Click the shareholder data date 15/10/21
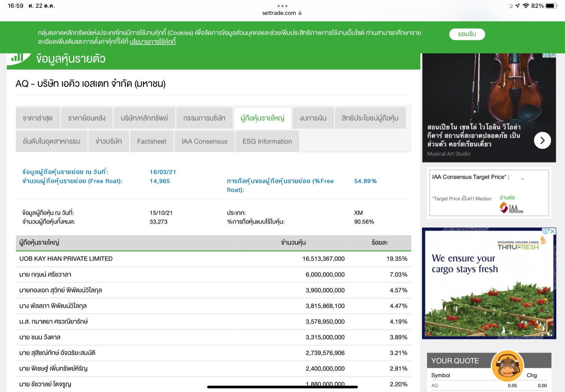The width and height of the screenshot is (565, 392). coord(161,213)
